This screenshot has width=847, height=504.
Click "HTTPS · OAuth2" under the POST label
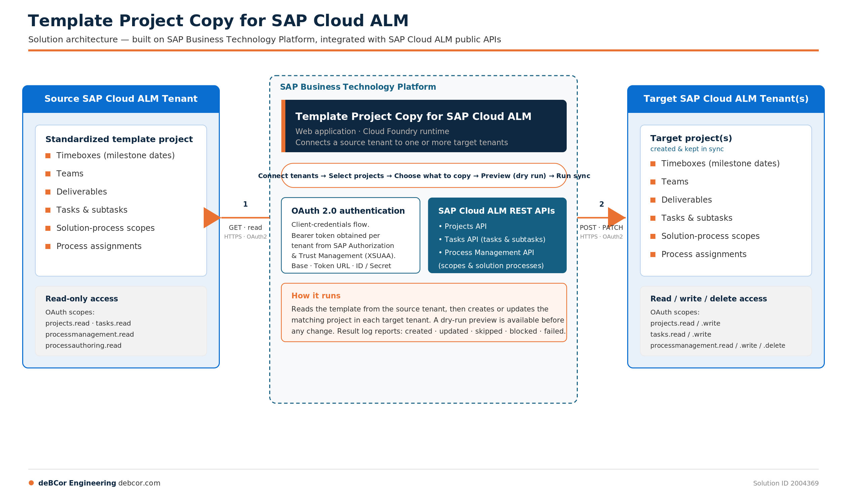[x=601, y=237]
